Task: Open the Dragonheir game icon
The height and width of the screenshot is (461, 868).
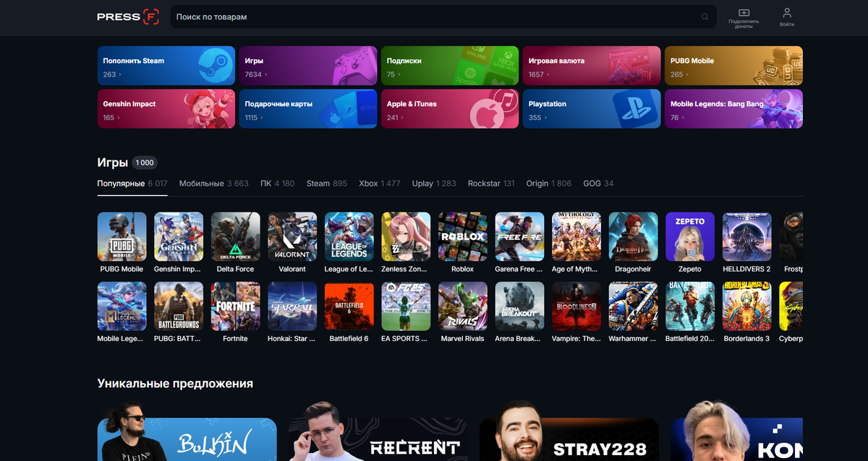Action: click(x=633, y=236)
